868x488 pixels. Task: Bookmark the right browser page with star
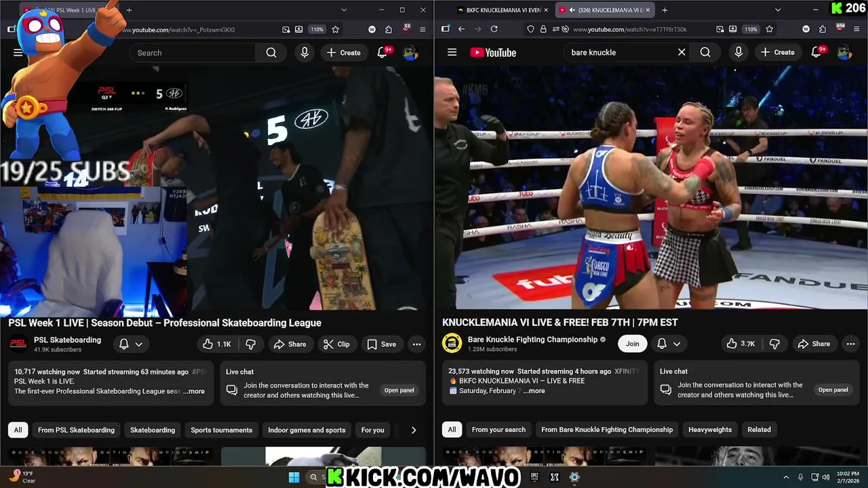pyautogui.click(x=769, y=29)
